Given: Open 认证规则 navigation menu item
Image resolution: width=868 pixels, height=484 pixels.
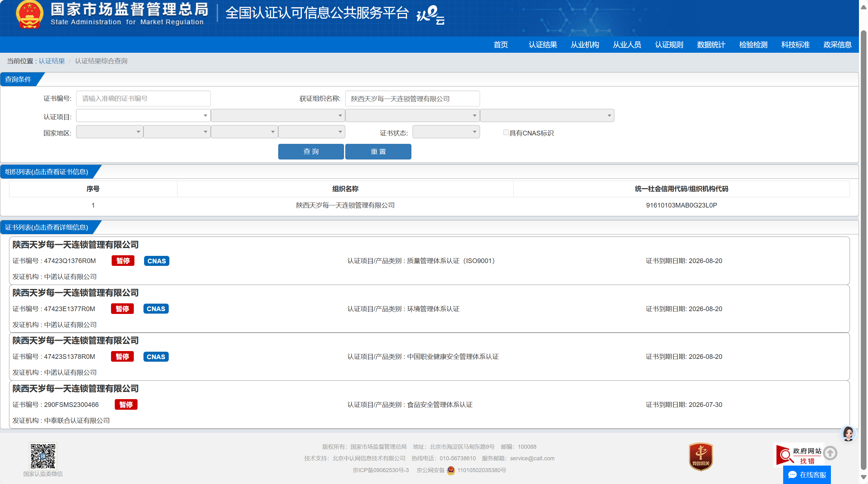Looking at the screenshot, I should (x=669, y=45).
